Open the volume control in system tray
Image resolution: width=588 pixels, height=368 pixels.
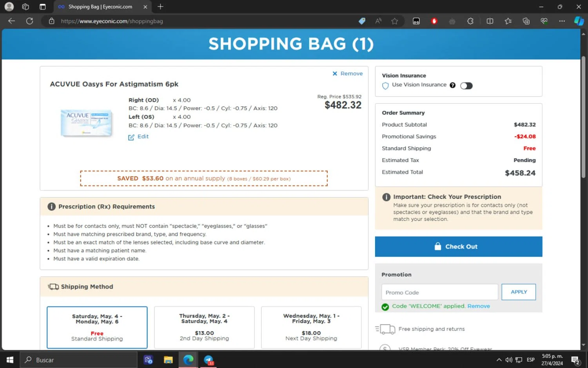tap(509, 360)
